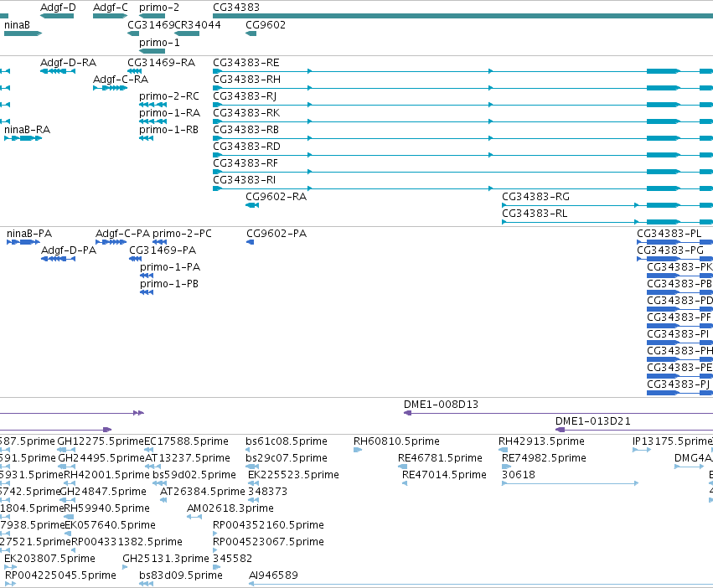The width and height of the screenshot is (713, 588).
Task: Select transcript ninaB-RA
Action: coord(28,130)
